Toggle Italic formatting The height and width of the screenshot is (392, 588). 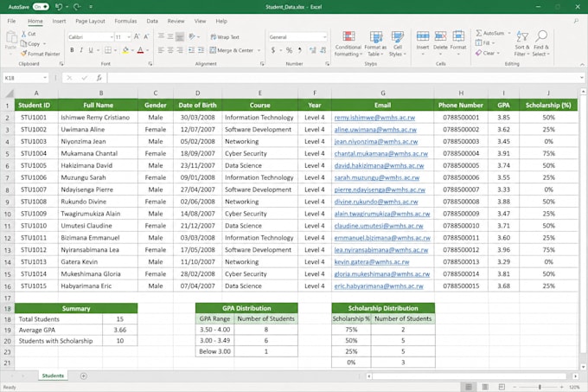[x=81, y=50]
